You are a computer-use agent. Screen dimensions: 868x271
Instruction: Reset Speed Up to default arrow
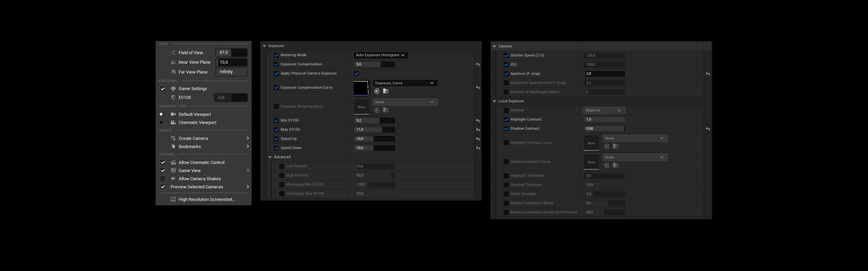tap(478, 139)
